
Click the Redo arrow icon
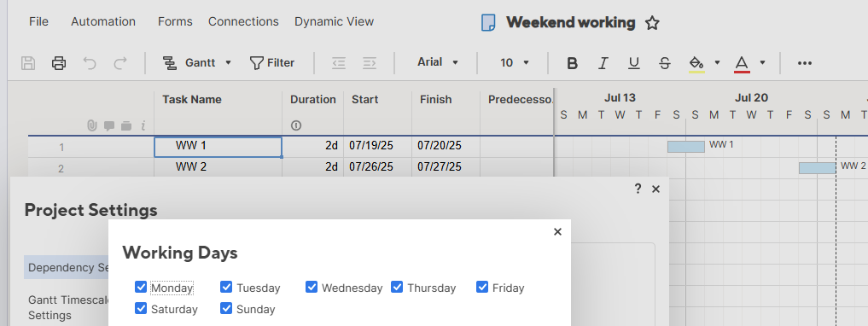coord(120,63)
